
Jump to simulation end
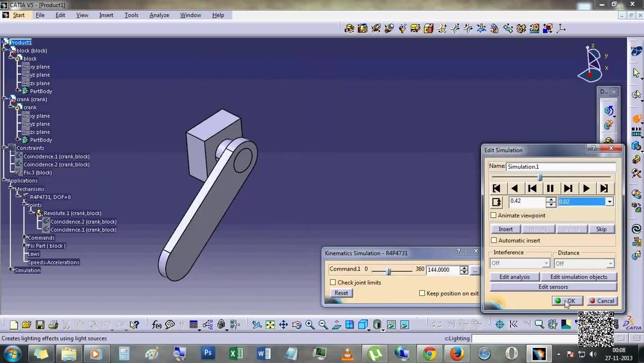click(x=604, y=189)
